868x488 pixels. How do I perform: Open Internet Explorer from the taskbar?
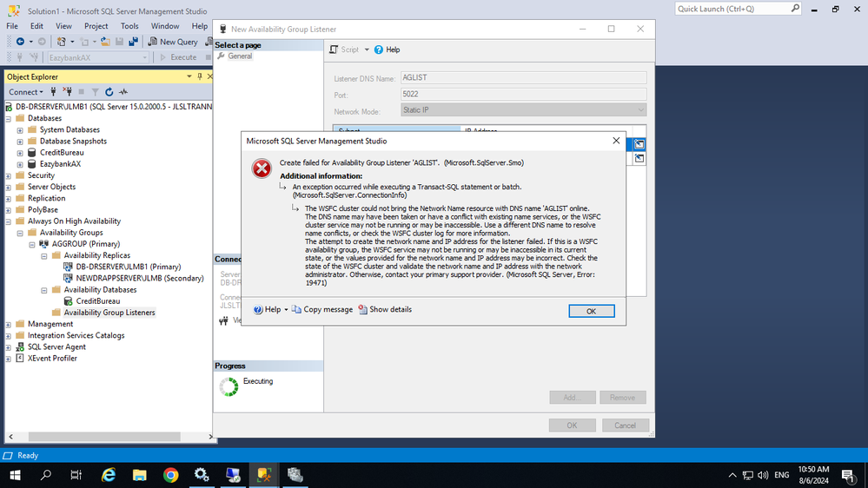tap(109, 475)
